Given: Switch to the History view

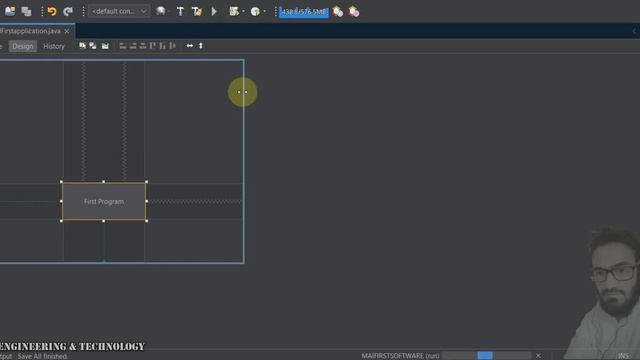Looking at the screenshot, I should [54, 46].
